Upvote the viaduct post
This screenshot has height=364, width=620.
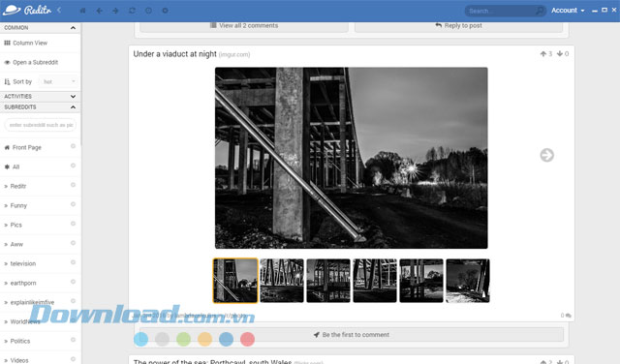[x=543, y=54]
